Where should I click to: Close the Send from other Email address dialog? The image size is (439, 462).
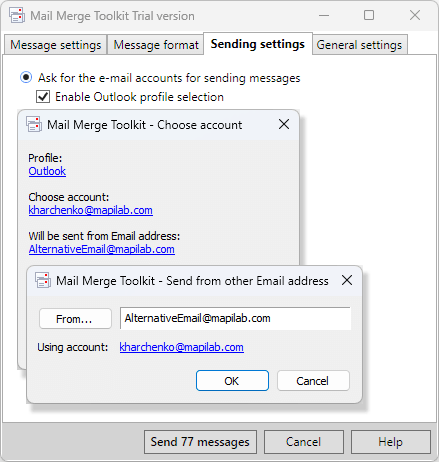point(347,280)
